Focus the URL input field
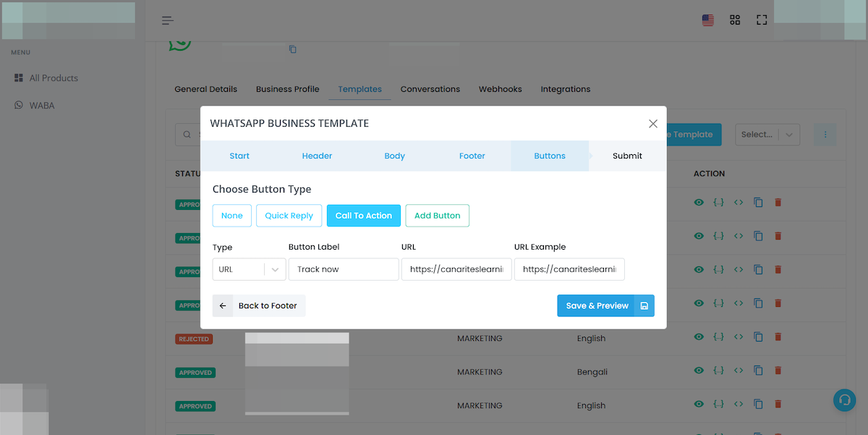 (456, 269)
